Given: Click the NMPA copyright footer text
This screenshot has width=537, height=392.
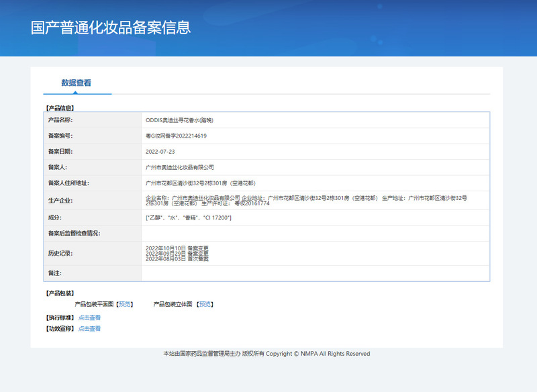Looking at the screenshot, I should (x=266, y=354).
